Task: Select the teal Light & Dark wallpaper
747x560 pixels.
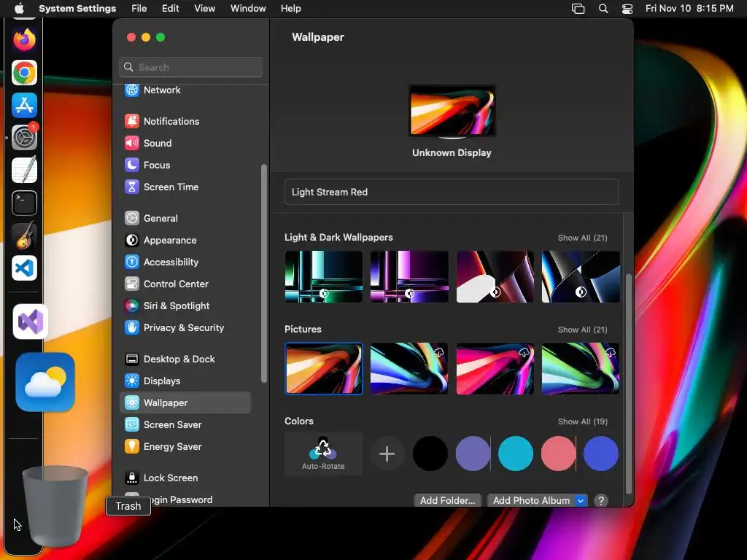Action: click(x=323, y=276)
